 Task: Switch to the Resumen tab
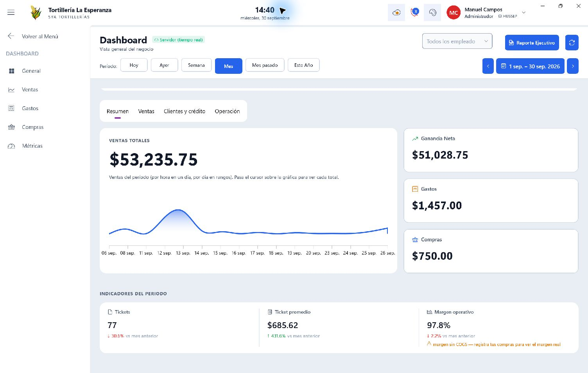tap(118, 111)
